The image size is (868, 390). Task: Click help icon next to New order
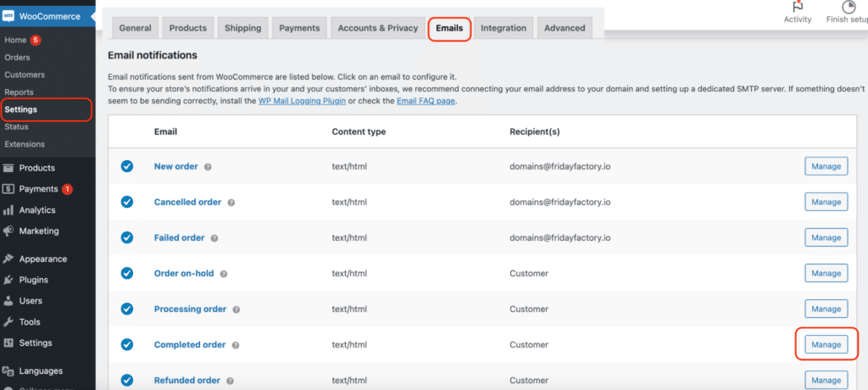(208, 167)
